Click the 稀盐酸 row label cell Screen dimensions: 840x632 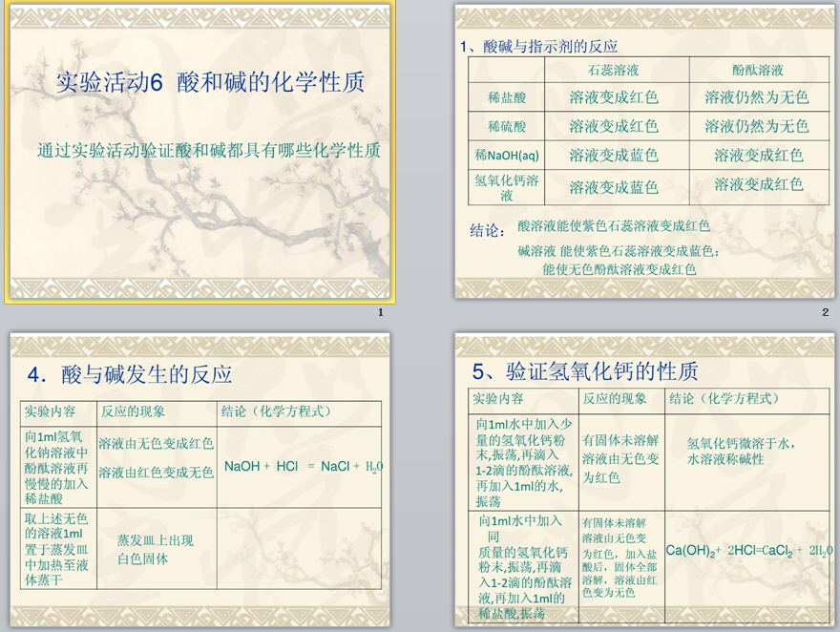pyautogui.click(x=507, y=97)
